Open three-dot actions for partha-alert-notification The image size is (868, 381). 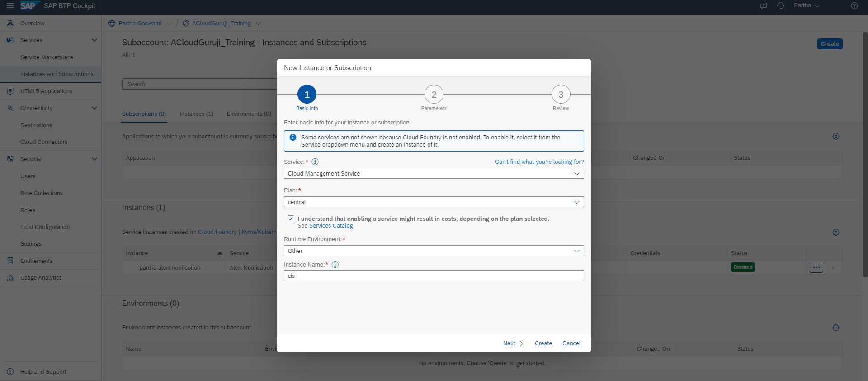coord(816,267)
